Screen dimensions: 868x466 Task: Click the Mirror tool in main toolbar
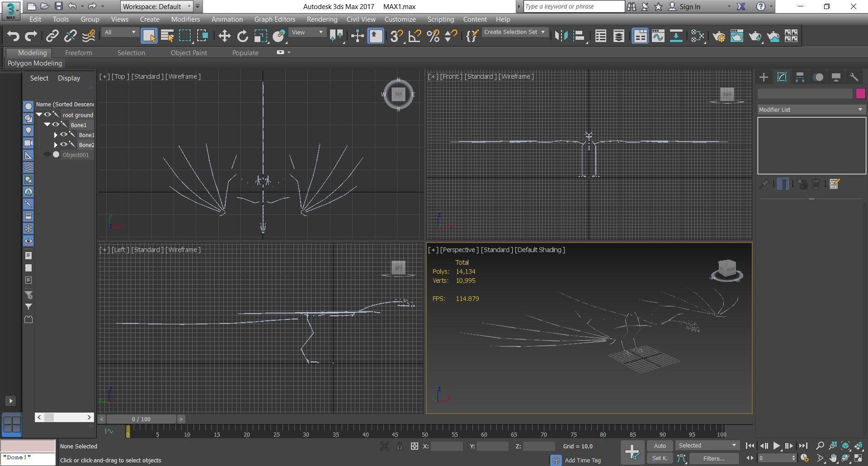click(561, 36)
